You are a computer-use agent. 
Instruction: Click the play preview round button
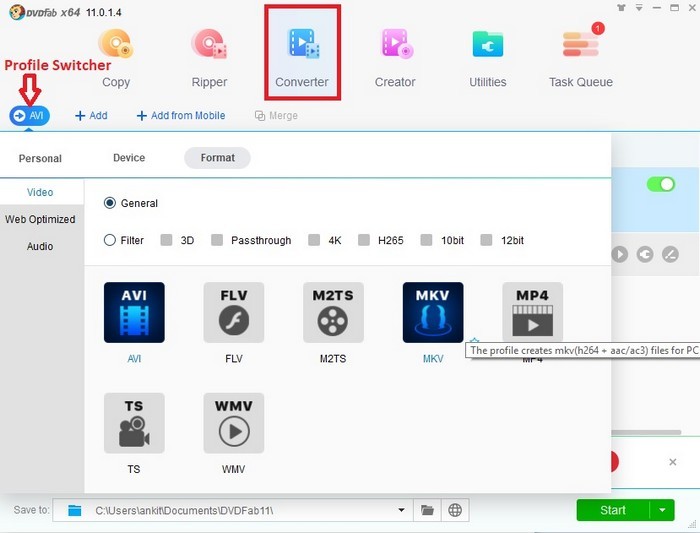[x=619, y=254]
